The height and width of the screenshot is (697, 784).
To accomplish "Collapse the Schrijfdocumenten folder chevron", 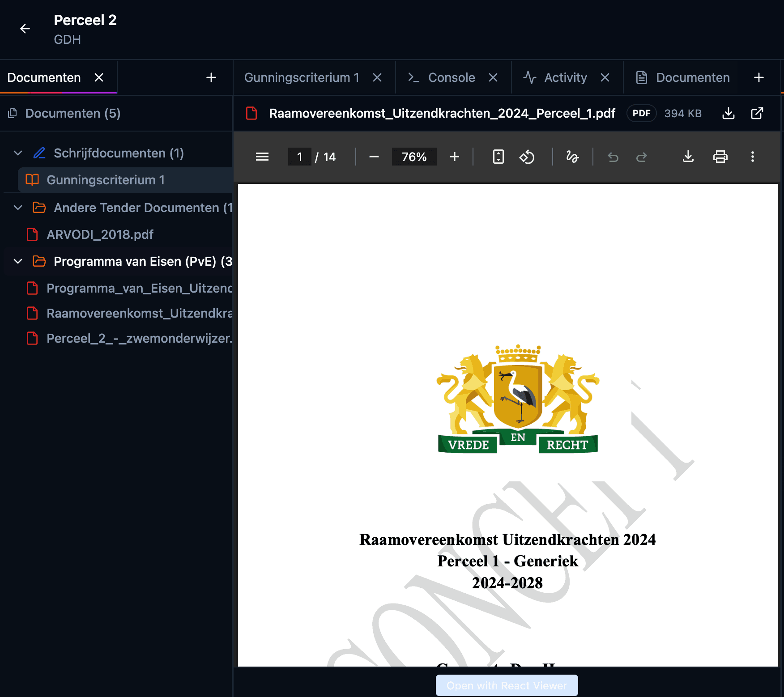I will (18, 153).
